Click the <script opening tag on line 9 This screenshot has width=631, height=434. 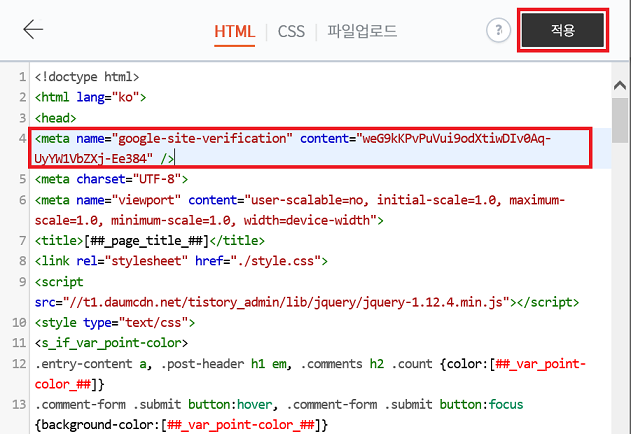pos(59,281)
